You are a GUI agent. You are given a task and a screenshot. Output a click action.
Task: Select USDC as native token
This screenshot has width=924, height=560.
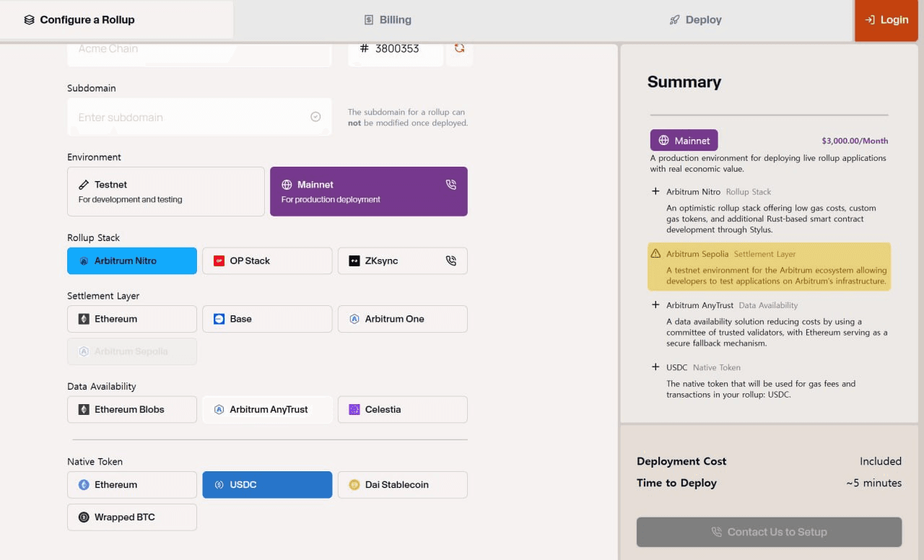tap(267, 485)
